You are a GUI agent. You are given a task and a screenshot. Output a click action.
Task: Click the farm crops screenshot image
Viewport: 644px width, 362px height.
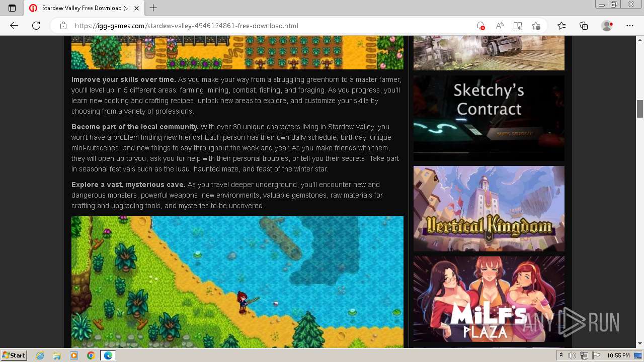tap(237, 52)
